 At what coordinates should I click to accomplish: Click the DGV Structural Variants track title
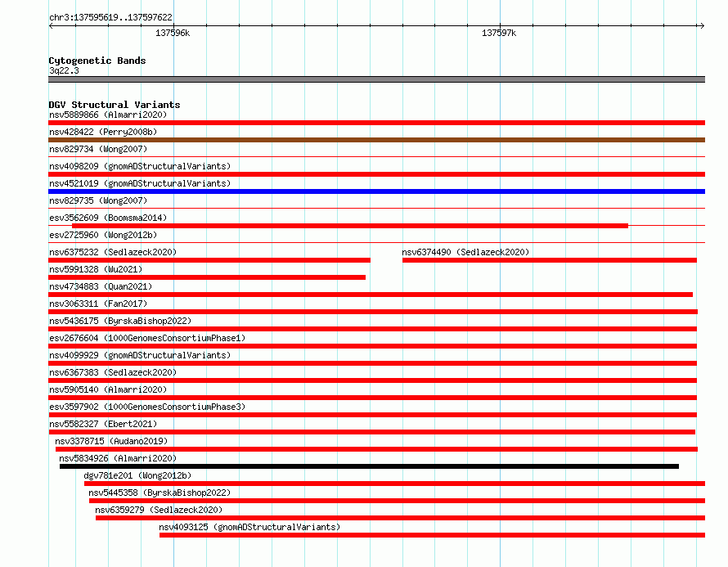click(x=115, y=105)
